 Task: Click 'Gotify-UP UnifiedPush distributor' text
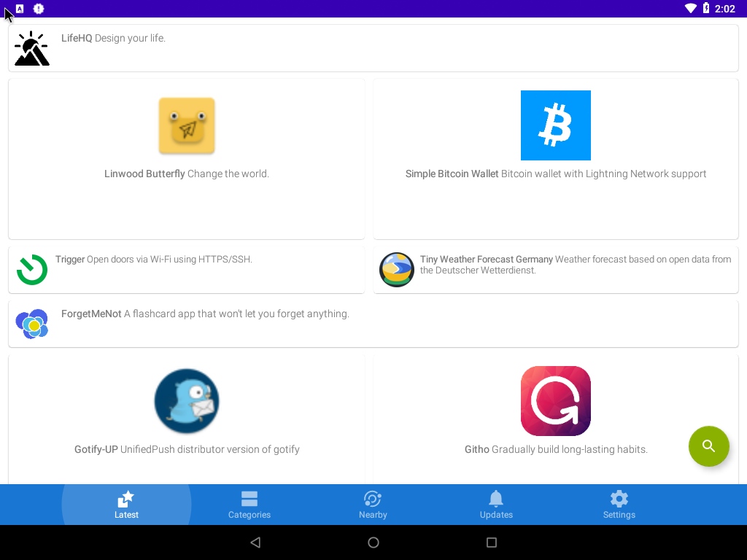point(187,449)
